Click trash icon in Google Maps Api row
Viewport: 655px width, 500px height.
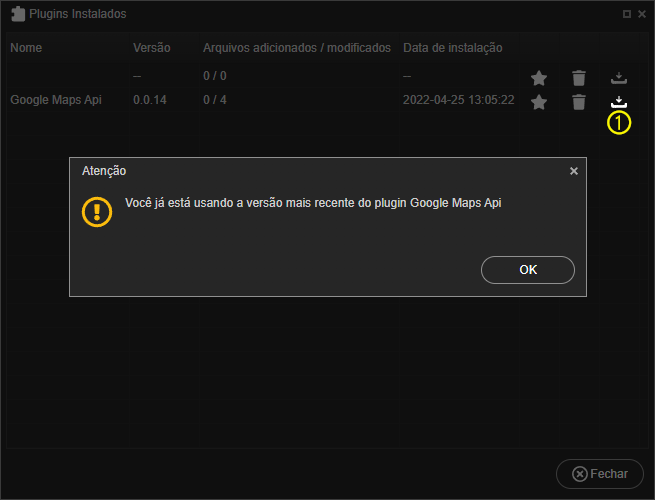tap(579, 102)
